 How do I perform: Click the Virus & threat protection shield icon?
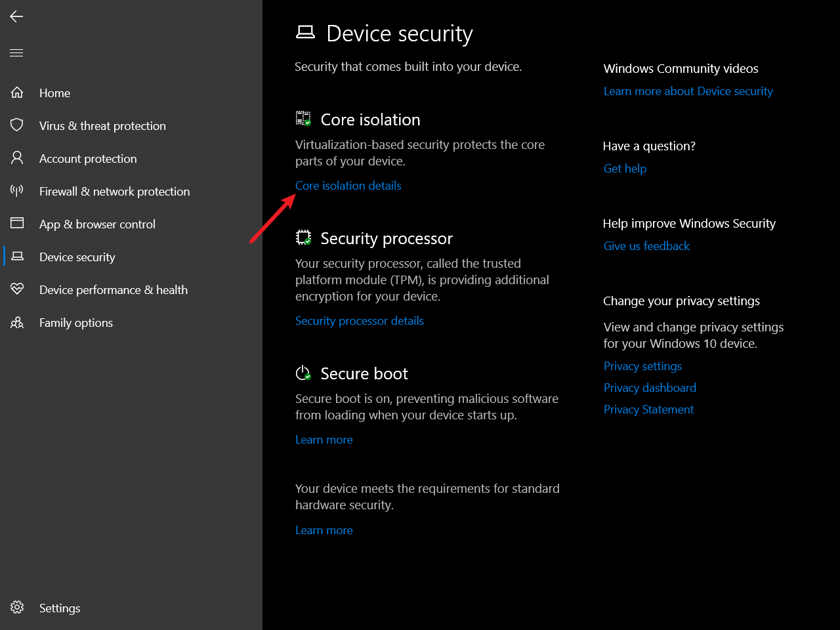tap(17, 125)
